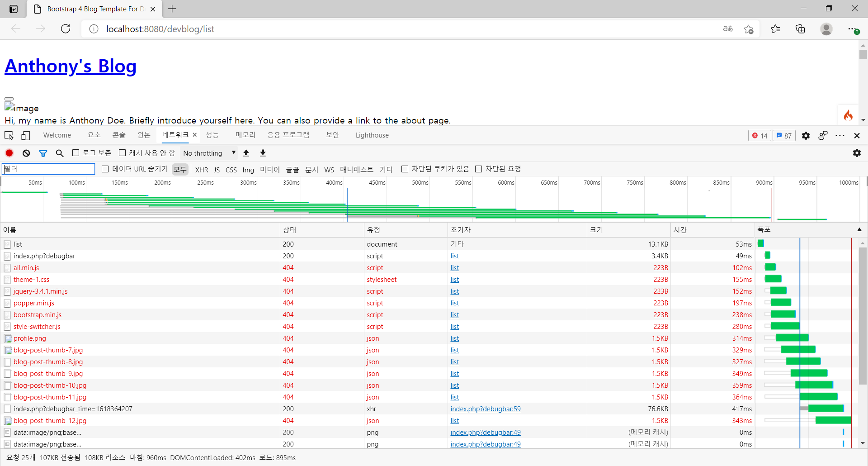Click the network filter text field
This screenshot has width=868, height=466.
[x=48, y=169]
